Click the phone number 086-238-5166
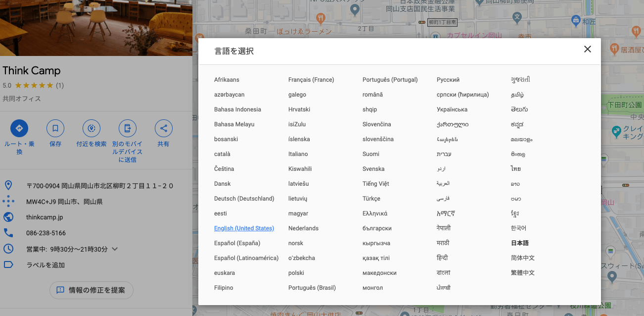Viewport: 644px width, 316px height. pyautogui.click(x=46, y=233)
